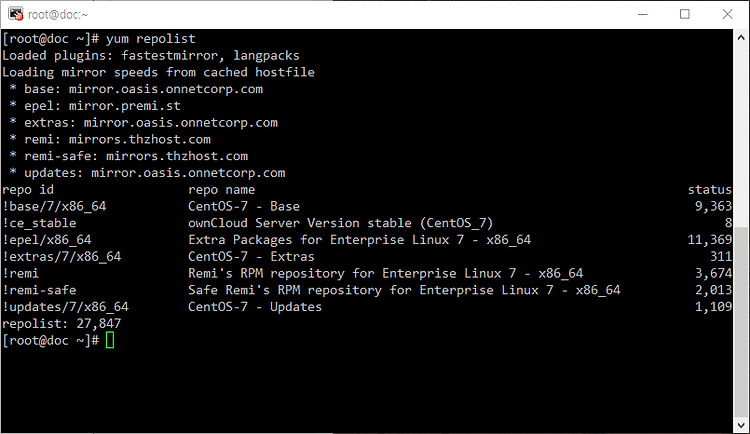Click the scrollbar down arrow

click(x=741, y=425)
